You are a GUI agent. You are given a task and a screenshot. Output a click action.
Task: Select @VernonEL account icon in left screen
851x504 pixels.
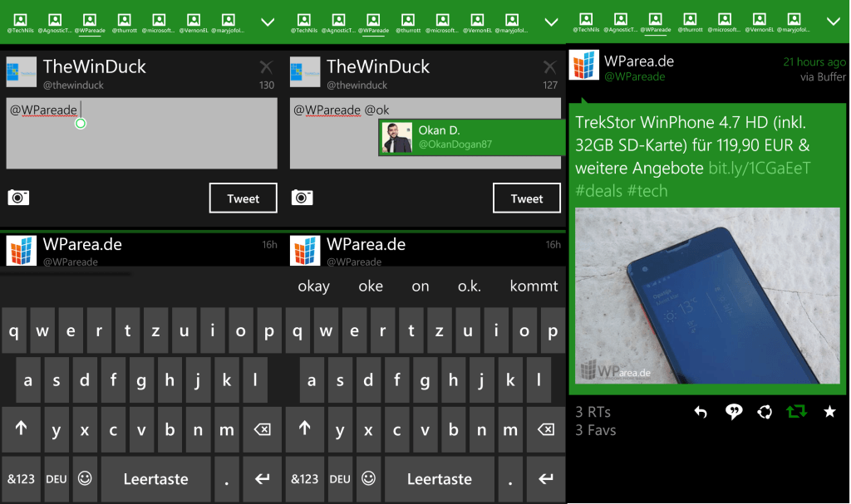coord(194,21)
